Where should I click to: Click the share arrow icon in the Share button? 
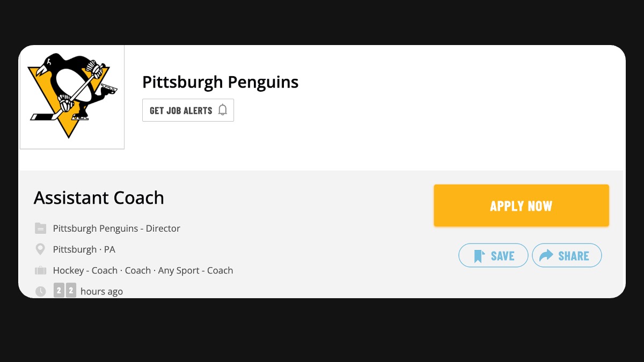[x=546, y=255]
